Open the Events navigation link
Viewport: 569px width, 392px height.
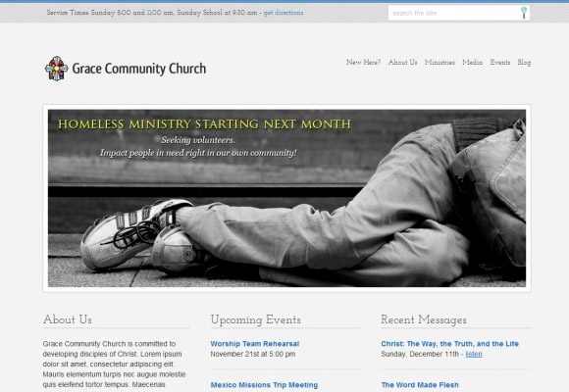(500, 63)
